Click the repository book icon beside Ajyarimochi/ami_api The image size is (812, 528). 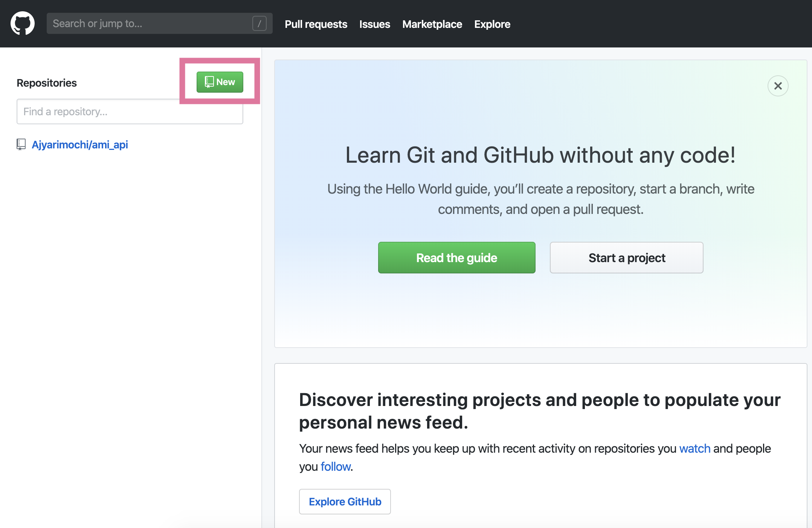(x=21, y=144)
